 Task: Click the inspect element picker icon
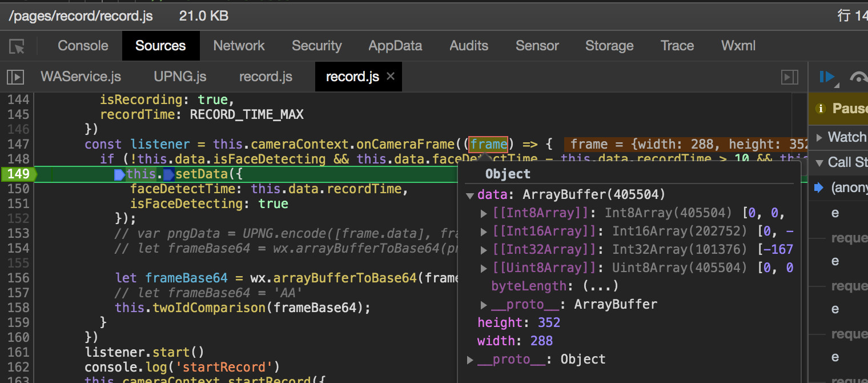(x=18, y=46)
